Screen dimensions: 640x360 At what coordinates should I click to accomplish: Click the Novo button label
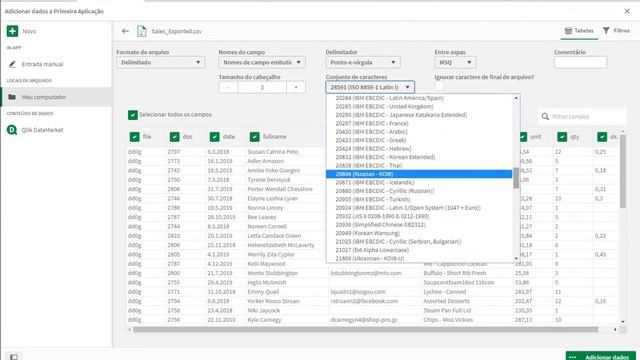(x=29, y=31)
